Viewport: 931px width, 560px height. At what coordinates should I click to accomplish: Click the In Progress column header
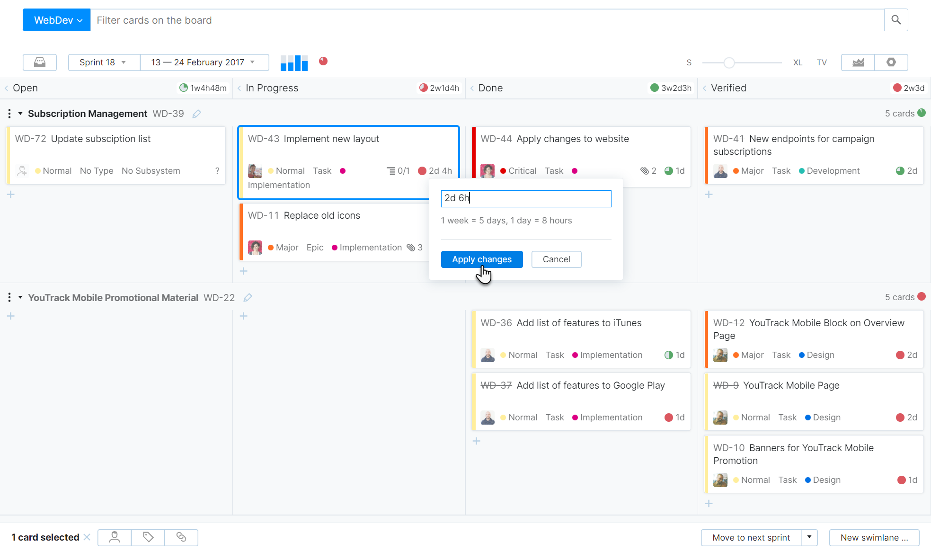point(272,88)
